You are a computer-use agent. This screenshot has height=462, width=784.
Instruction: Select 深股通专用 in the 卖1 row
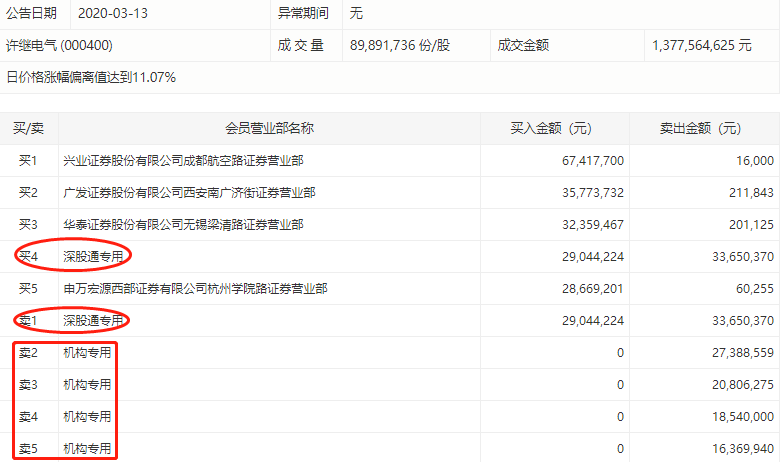click(93, 320)
